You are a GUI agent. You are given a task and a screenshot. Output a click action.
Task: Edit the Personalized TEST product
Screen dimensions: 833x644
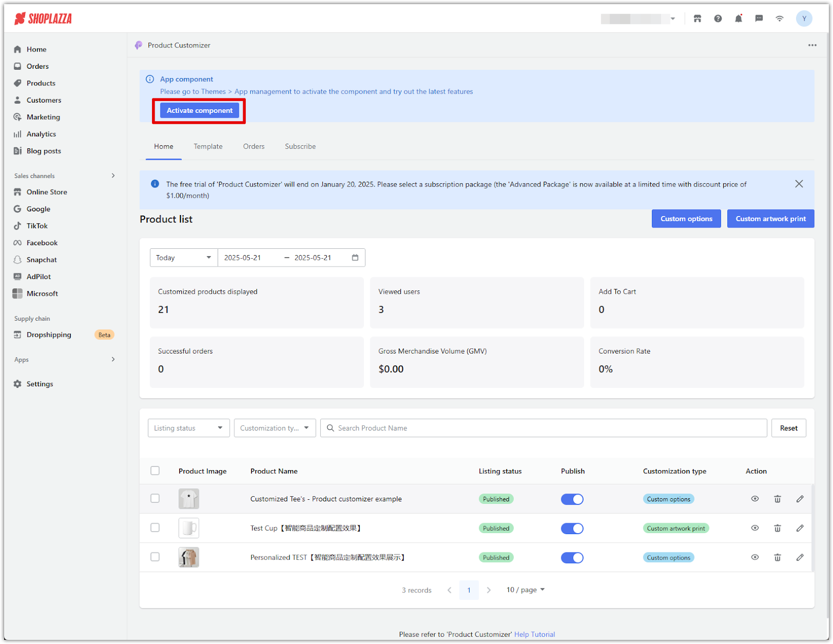(x=800, y=557)
